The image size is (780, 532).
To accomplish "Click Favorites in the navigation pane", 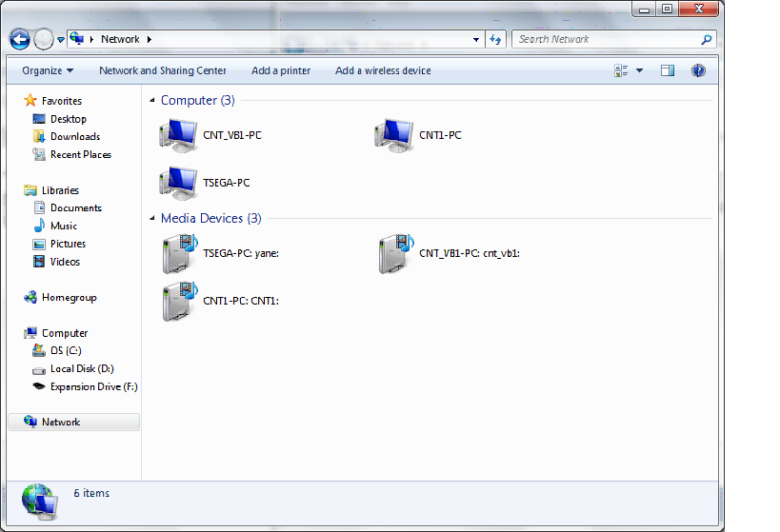I will pyautogui.click(x=62, y=101).
